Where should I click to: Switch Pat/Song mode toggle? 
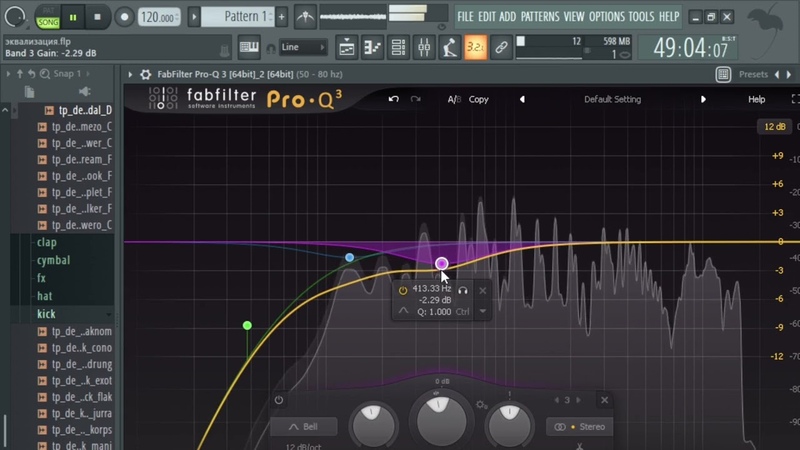[x=48, y=17]
